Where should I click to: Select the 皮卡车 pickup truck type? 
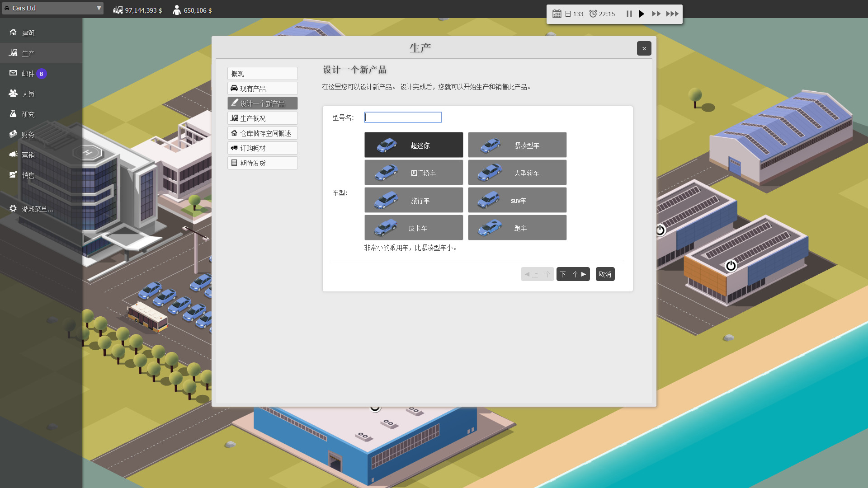(414, 228)
